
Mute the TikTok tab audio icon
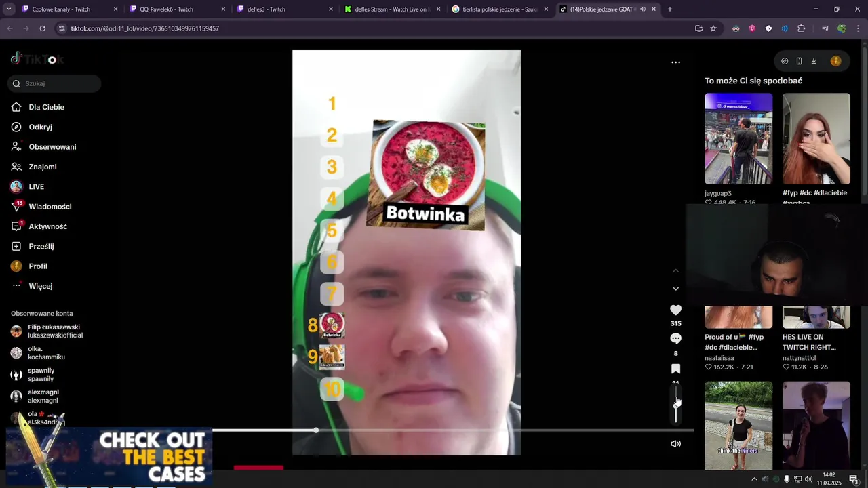point(643,9)
